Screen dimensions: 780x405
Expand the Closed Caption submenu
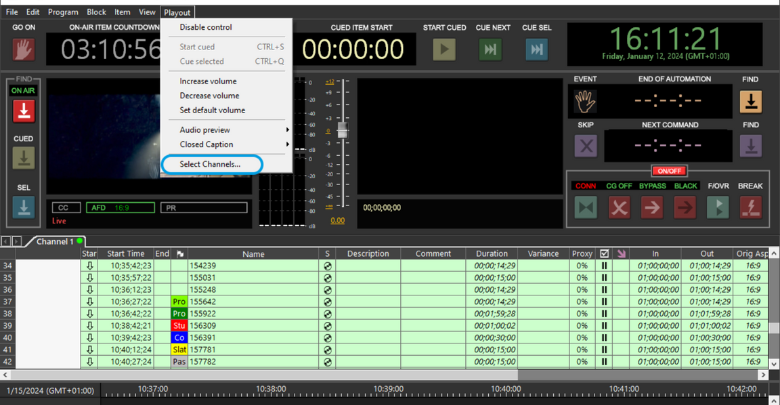point(230,144)
